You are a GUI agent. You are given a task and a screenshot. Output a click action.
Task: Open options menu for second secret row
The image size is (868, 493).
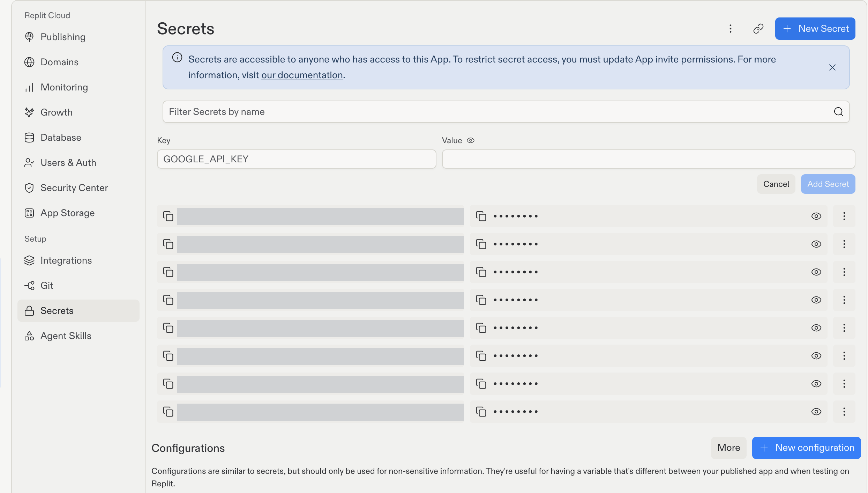coord(844,244)
